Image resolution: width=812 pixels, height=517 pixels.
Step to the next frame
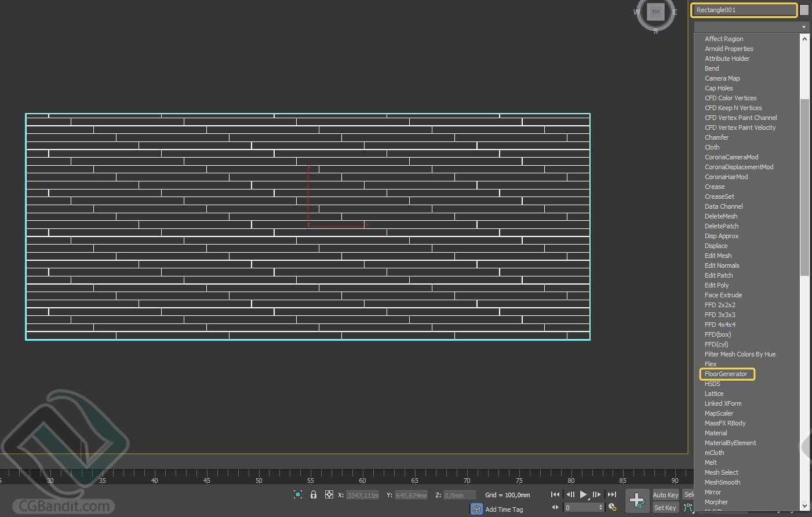596,494
